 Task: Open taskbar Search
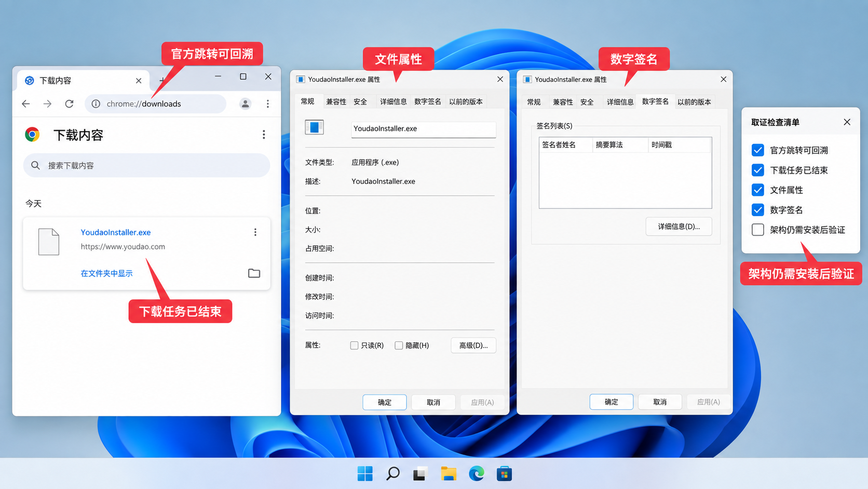(393, 473)
